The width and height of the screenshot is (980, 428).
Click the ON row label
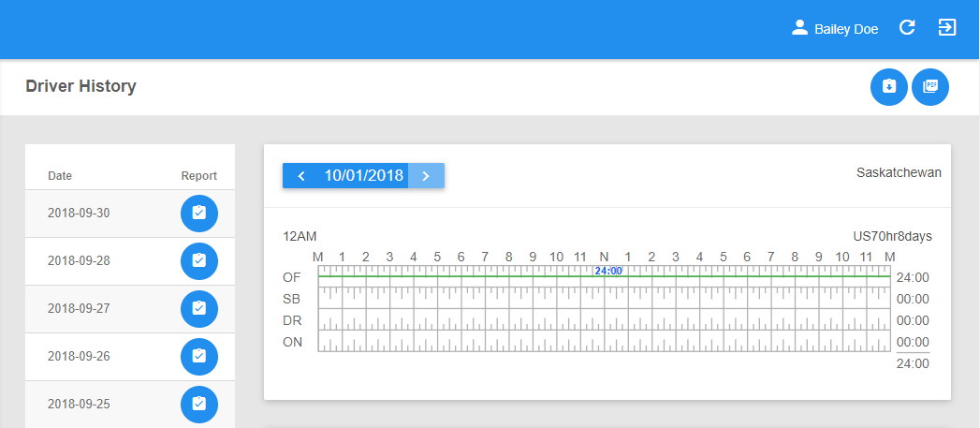pyautogui.click(x=292, y=342)
